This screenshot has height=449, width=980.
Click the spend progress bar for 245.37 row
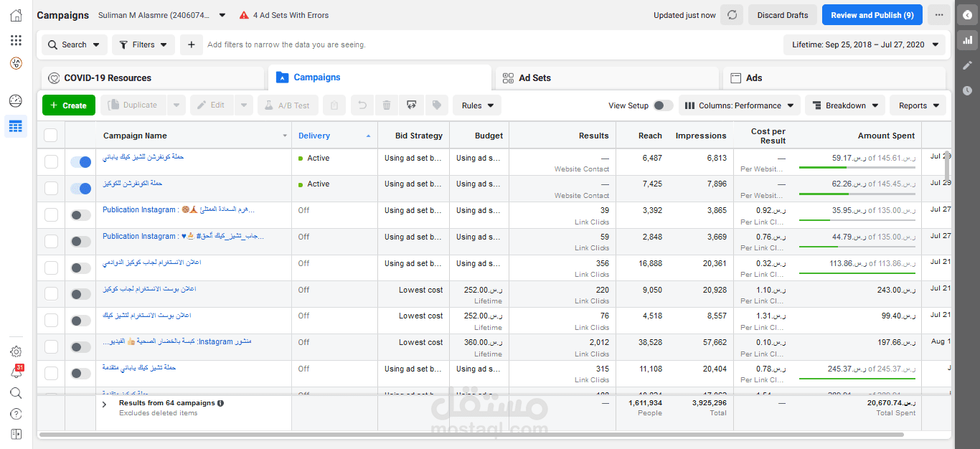pyautogui.click(x=857, y=379)
